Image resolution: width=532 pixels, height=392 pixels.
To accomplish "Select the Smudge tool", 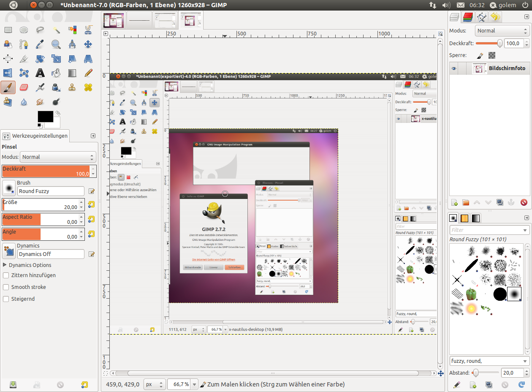I will tap(40, 102).
